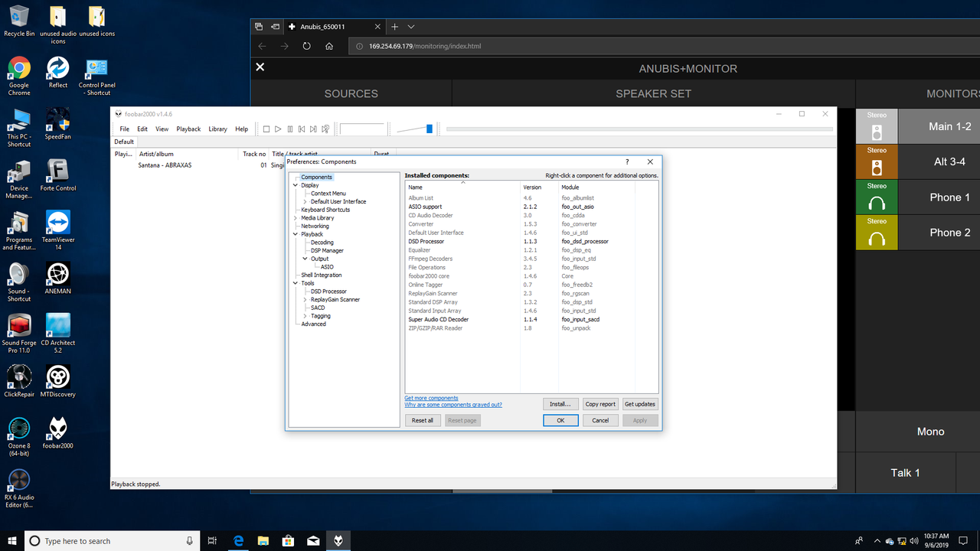This screenshot has height=551, width=980.
Task: Click the Reset all button
Action: [423, 420]
